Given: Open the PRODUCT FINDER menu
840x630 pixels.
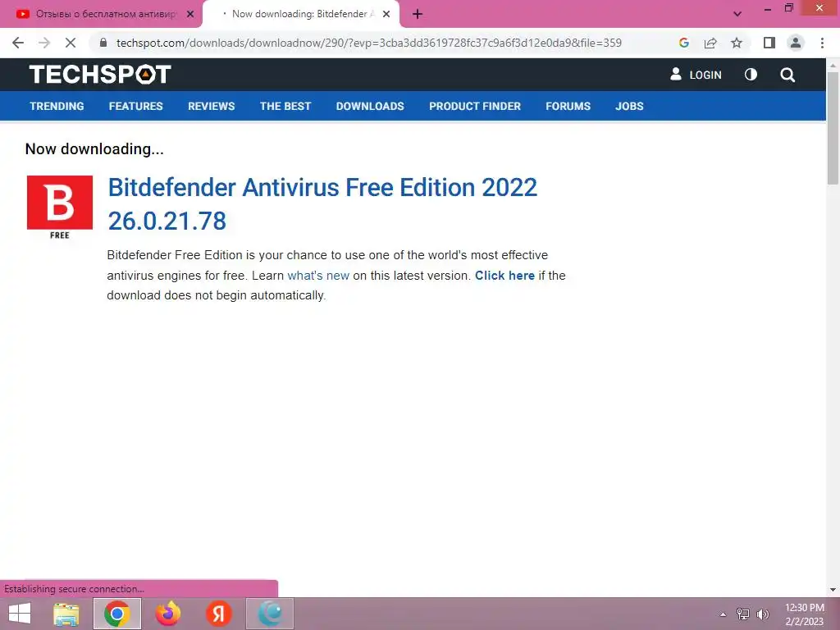Looking at the screenshot, I should [475, 106].
